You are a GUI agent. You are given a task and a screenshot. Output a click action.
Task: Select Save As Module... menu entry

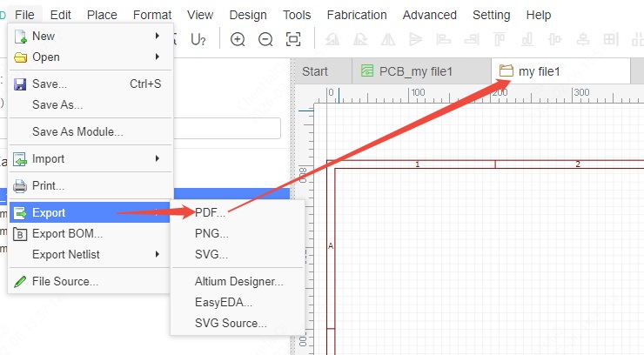(x=77, y=132)
